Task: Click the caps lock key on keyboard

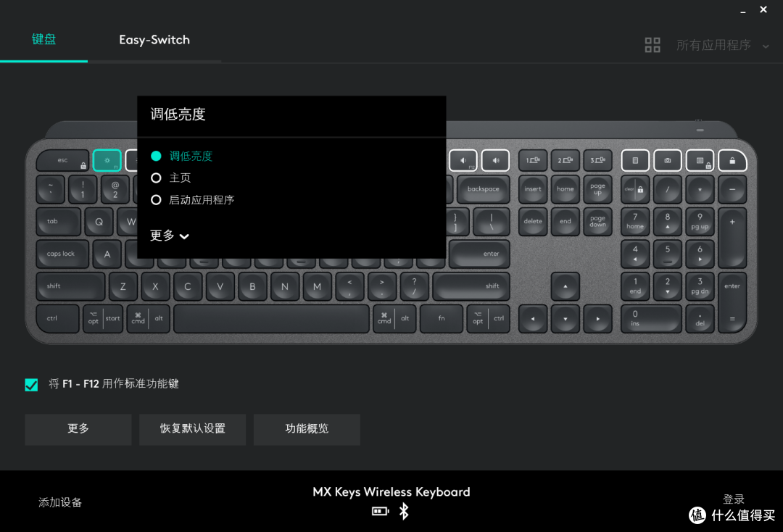Action: 62,254
